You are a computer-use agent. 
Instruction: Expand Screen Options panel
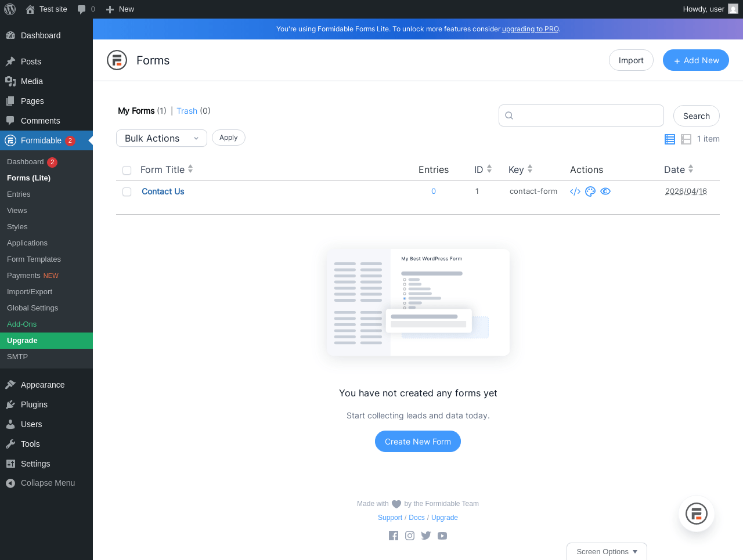(607, 551)
